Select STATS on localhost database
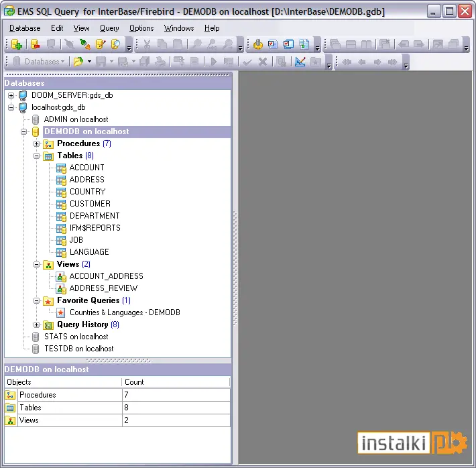Image resolution: width=476 pixels, height=468 pixels. (x=76, y=337)
